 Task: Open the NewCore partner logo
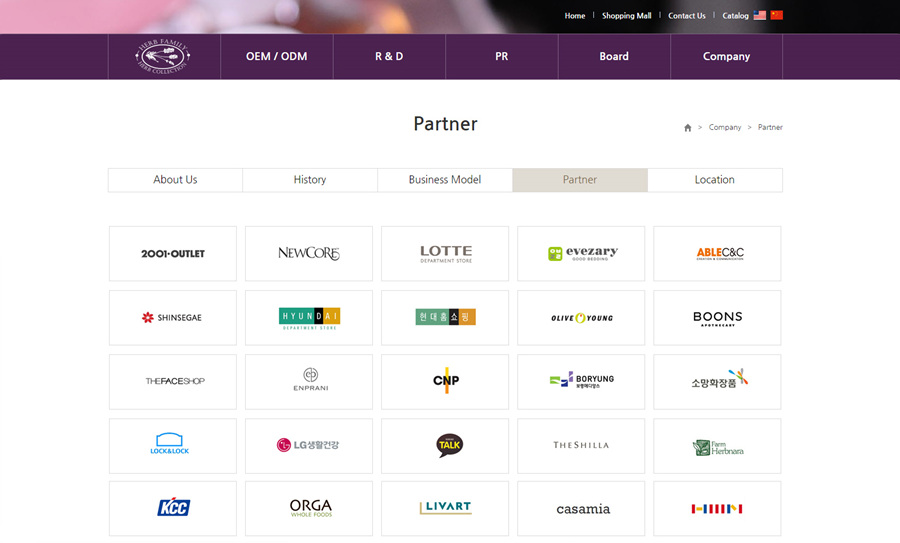click(309, 254)
